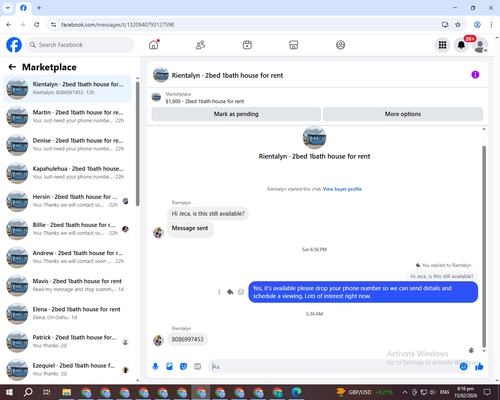Open Kapahulehua's conversation

(67, 173)
